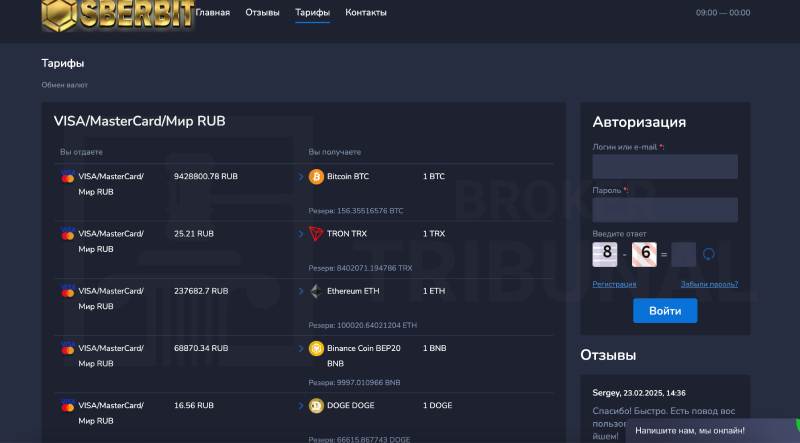Click the 1 TRX amount
The width and height of the screenshot is (800, 443).
tap(434, 234)
